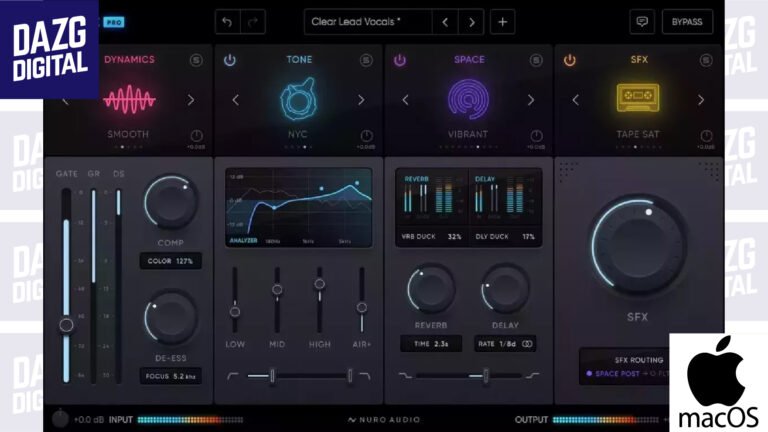Click the AIR+ band fader handle
The width and height of the screenshot is (768, 432).
click(361, 307)
